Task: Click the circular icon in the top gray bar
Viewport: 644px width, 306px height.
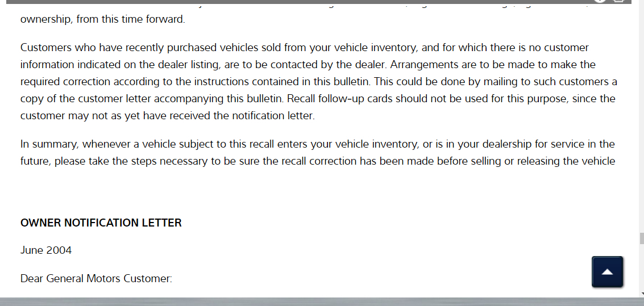Action: [x=600, y=1]
